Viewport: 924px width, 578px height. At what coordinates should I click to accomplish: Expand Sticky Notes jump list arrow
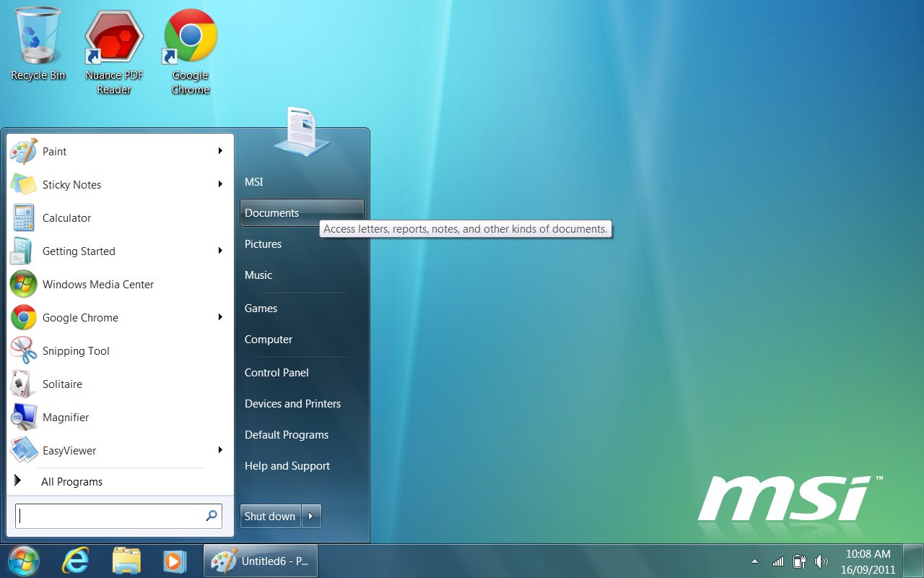(220, 184)
